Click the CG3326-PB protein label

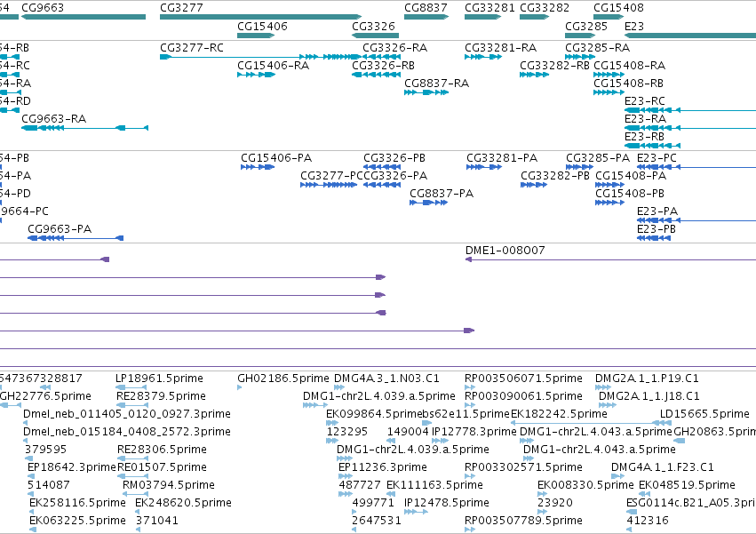coord(394,158)
